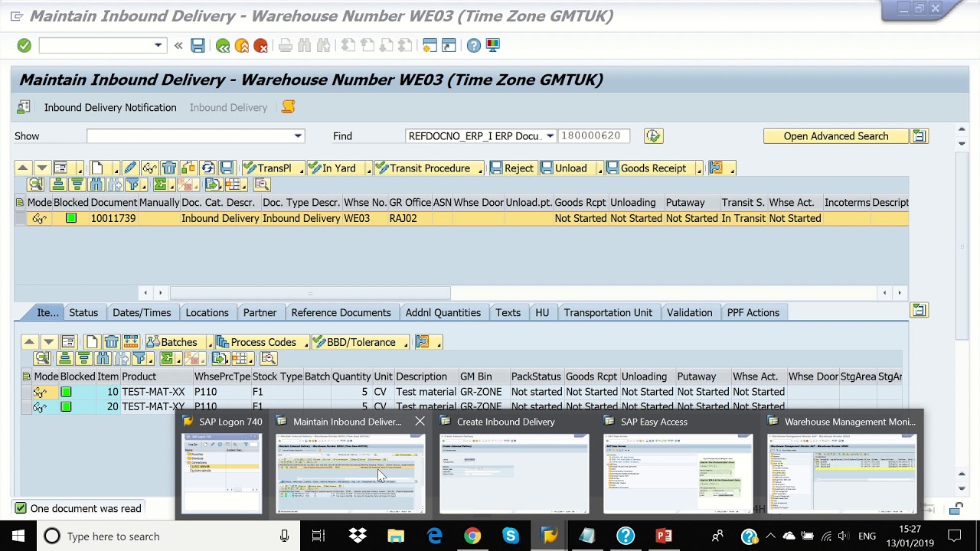Click the Reject button
This screenshot has height=551, width=980.
[x=512, y=168]
